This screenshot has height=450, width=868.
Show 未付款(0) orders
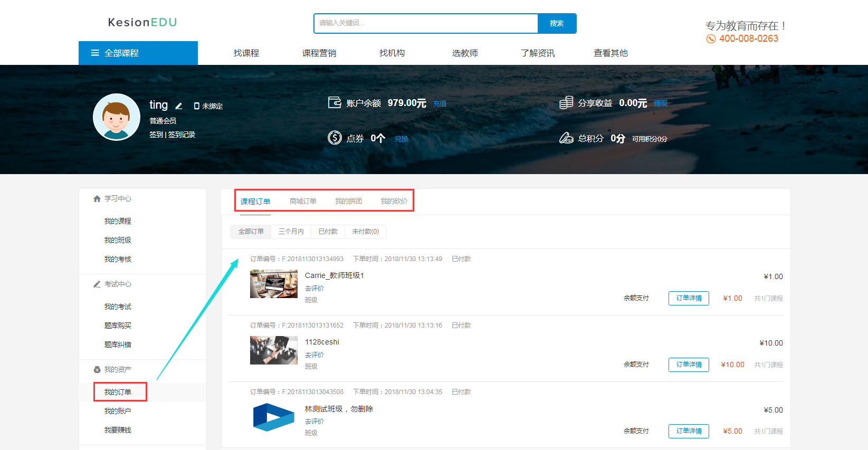click(x=365, y=232)
